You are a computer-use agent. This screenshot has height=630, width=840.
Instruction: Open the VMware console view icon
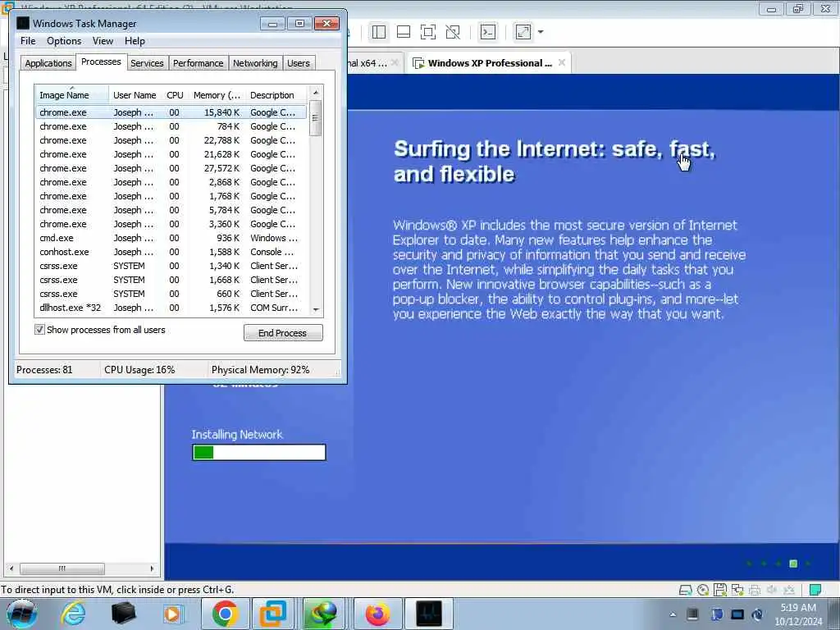tap(488, 32)
